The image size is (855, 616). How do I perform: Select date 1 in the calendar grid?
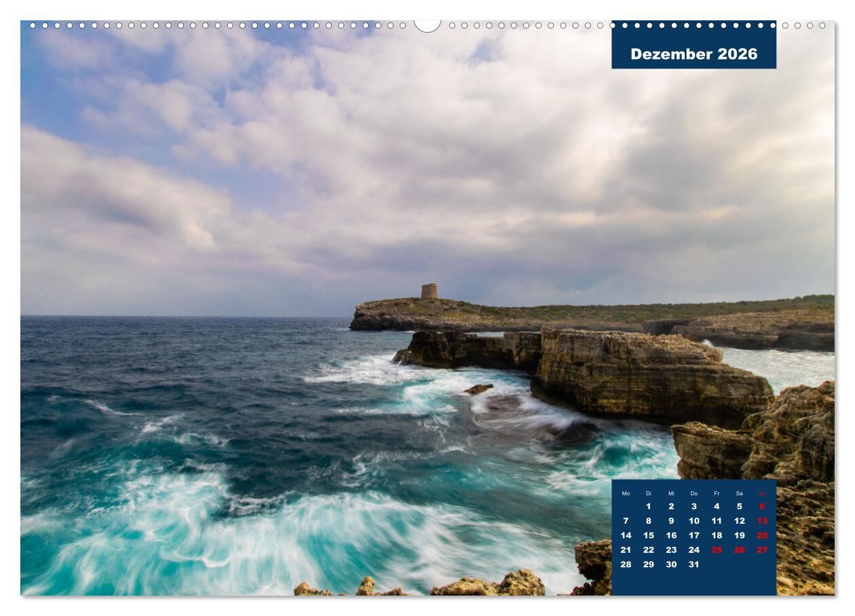tap(648, 506)
